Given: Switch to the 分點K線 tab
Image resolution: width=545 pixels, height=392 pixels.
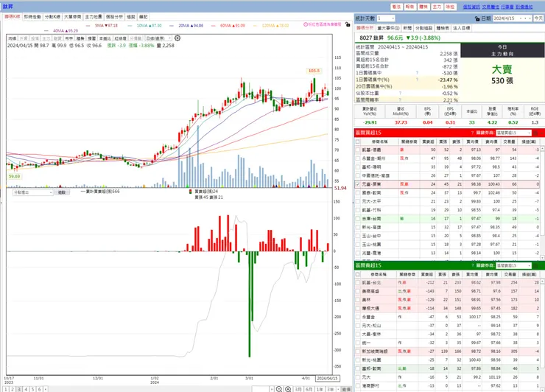Looking at the screenshot, I should pyautogui.click(x=52, y=17).
